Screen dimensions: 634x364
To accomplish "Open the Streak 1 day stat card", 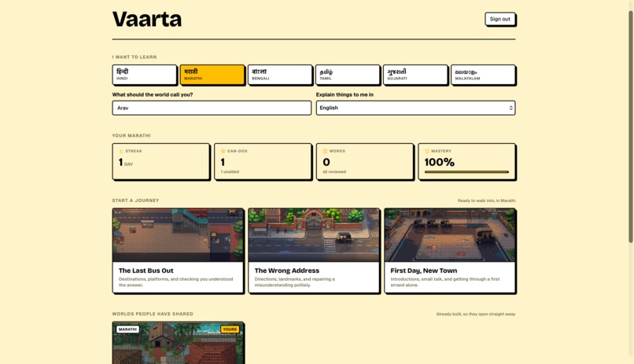I will pos(161,161).
